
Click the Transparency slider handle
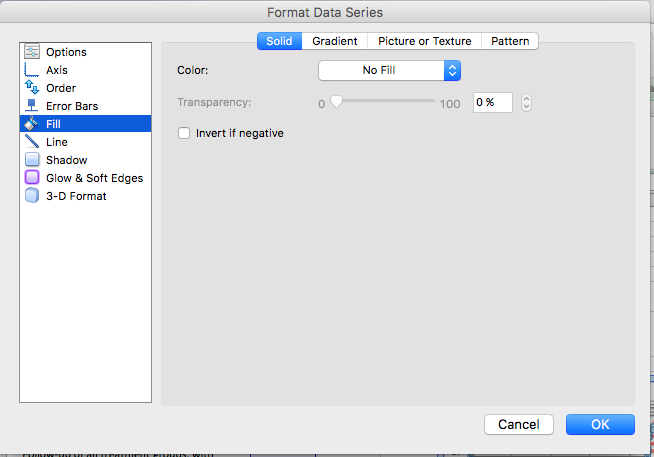336,102
